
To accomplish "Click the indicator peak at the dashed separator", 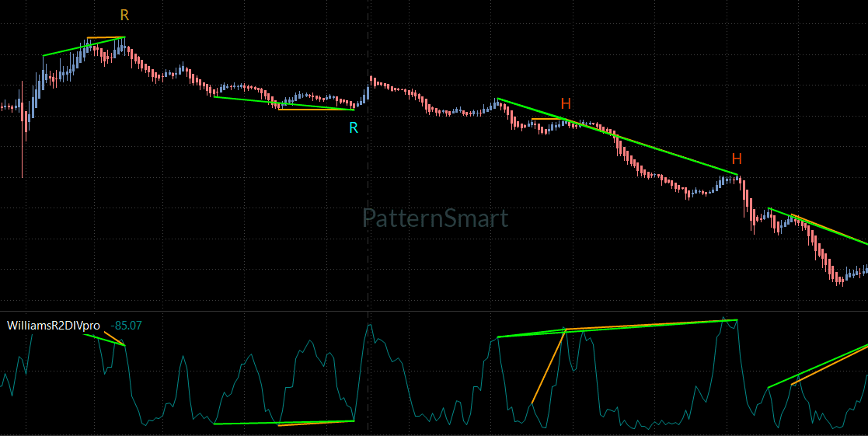I will click(370, 326).
